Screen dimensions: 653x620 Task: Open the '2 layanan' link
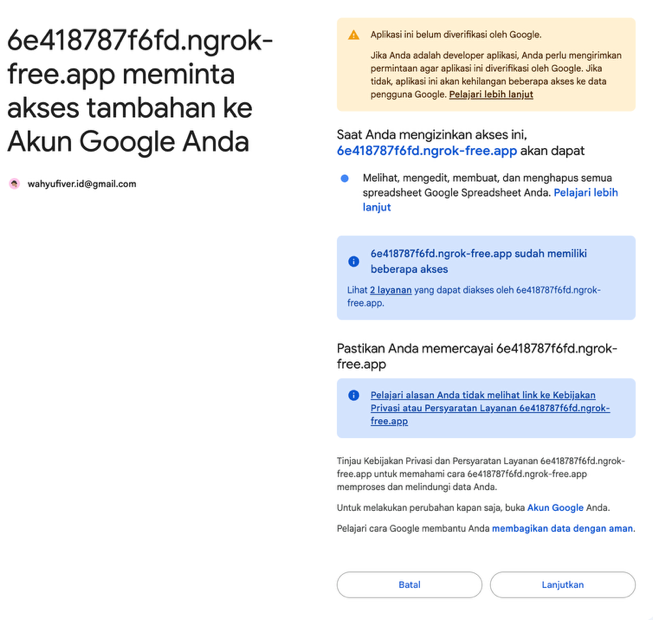[x=391, y=290]
